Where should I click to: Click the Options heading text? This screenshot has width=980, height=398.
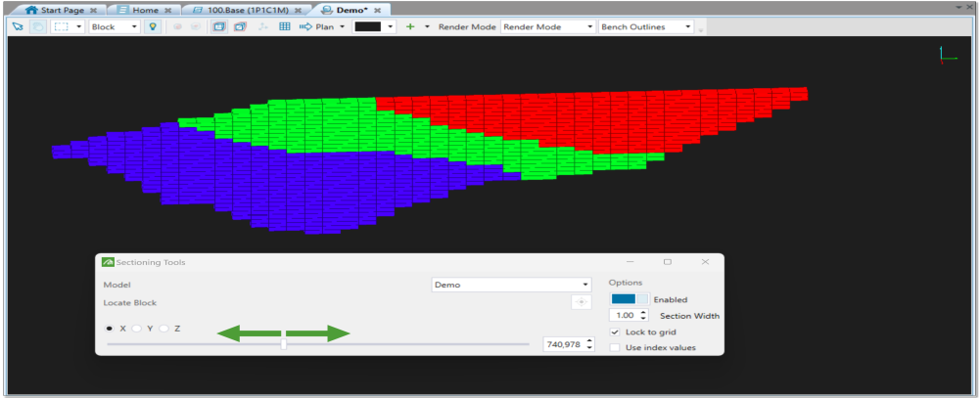tap(626, 283)
